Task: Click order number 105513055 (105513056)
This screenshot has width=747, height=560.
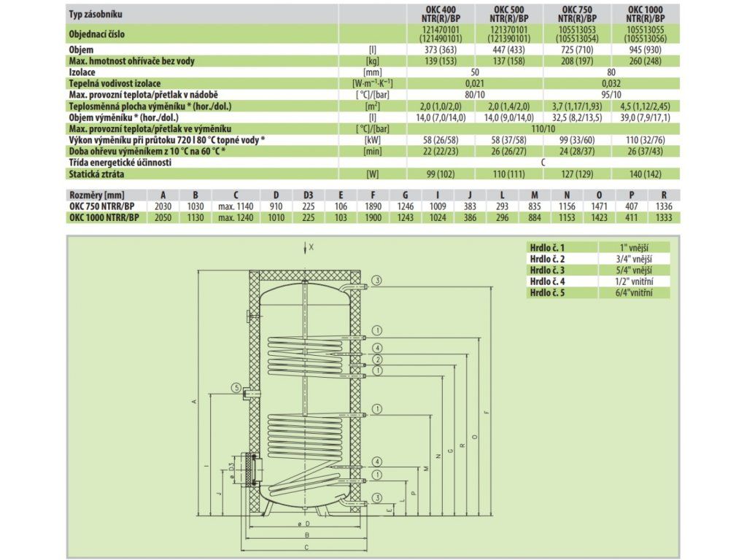Action: (645, 34)
